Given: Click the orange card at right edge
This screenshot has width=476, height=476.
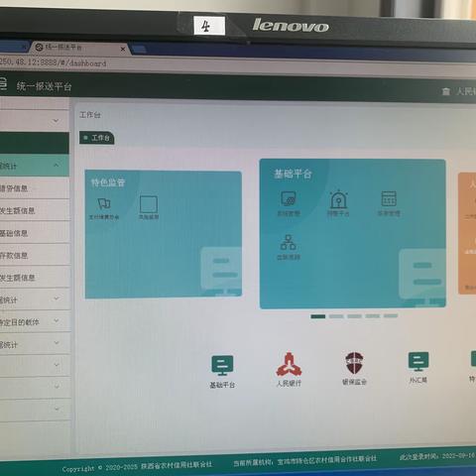Looking at the screenshot, I should [467, 233].
